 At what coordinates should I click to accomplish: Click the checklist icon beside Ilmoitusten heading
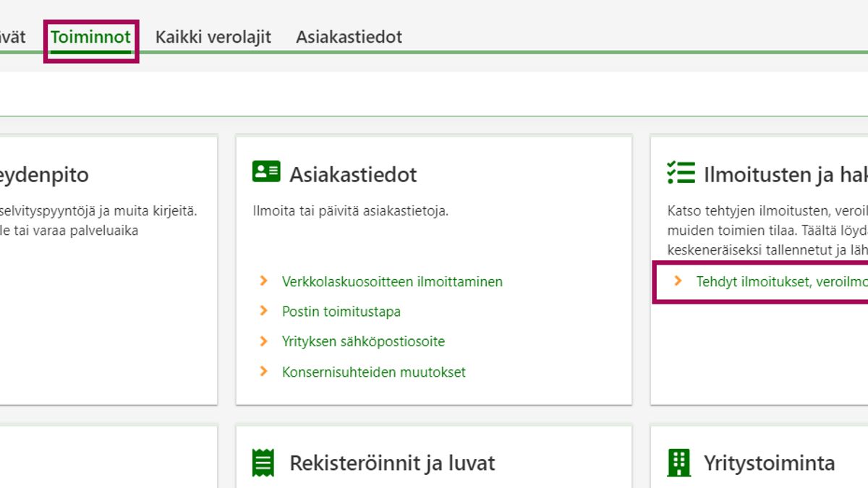(x=681, y=172)
